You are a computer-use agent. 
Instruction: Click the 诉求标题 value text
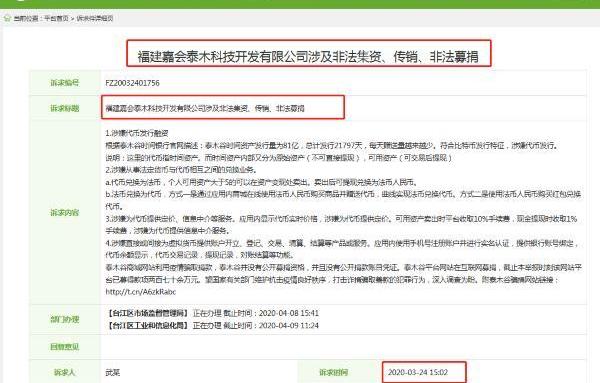click(x=205, y=108)
